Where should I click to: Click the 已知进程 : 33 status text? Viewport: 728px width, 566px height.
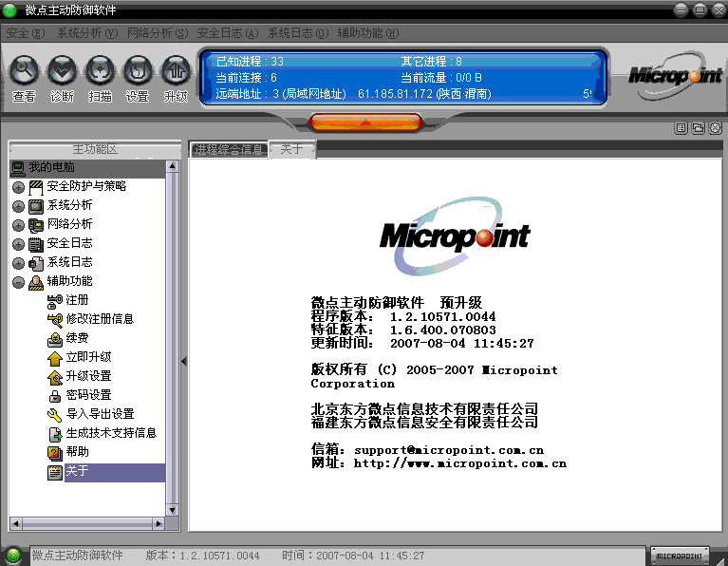tap(250, 62)
